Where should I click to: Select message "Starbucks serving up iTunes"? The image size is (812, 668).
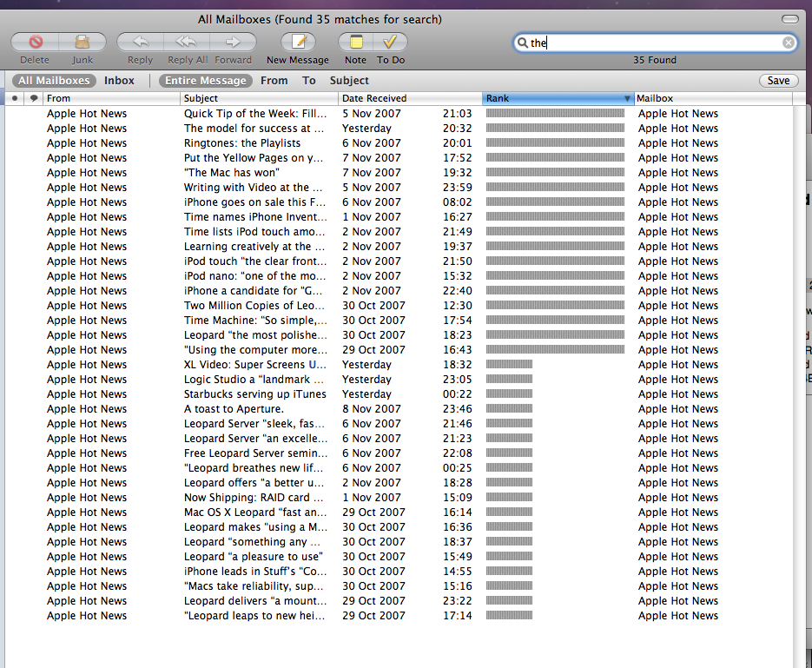coord(399,394)
